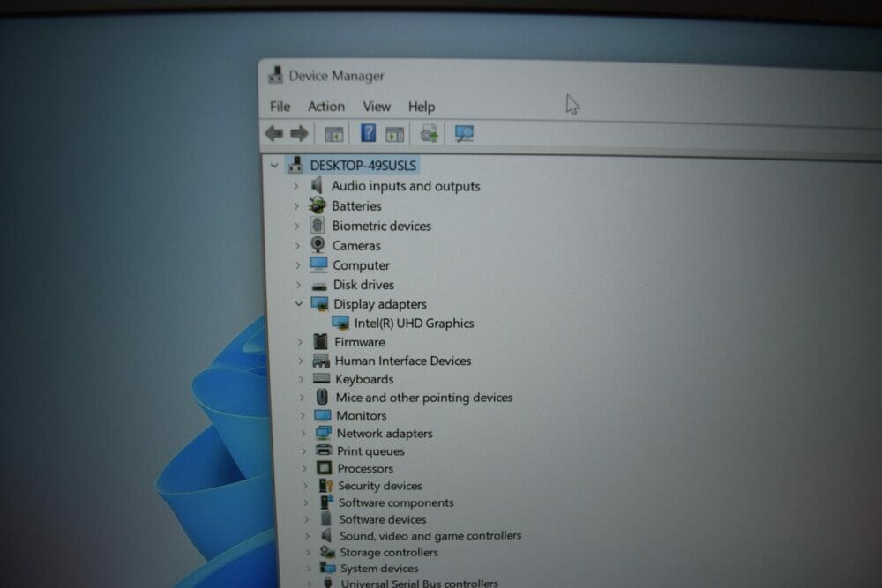Viewport: 882px width, 588px height.
Task: Open the Help menu
Action: pyautogui.click(x=422, y=107)
